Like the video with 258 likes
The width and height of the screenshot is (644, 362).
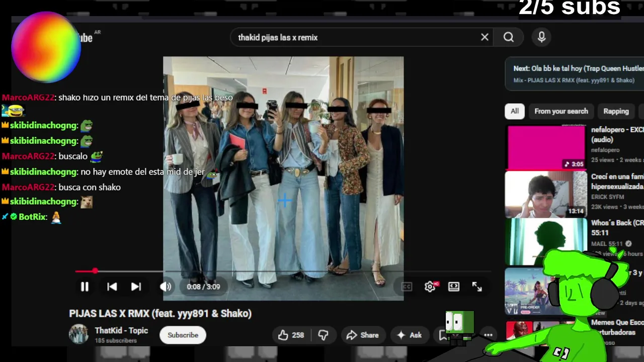coord(291,335)
